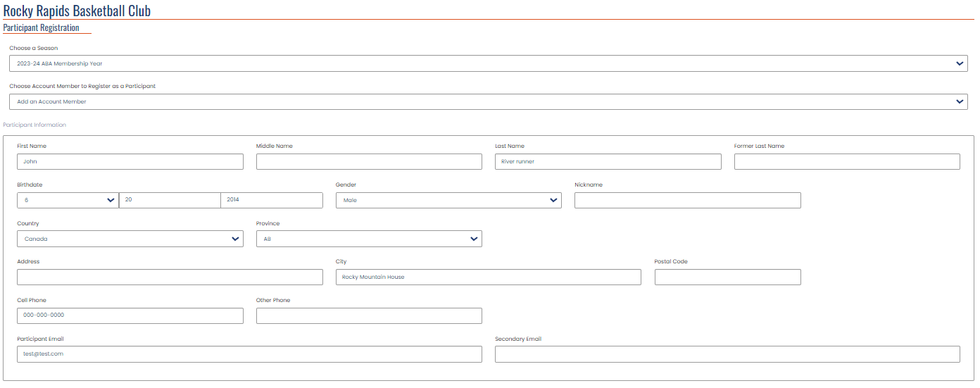This screenshot has height=388, width=980.
Task: Open the Province dropdown
Action: point(369,239)
